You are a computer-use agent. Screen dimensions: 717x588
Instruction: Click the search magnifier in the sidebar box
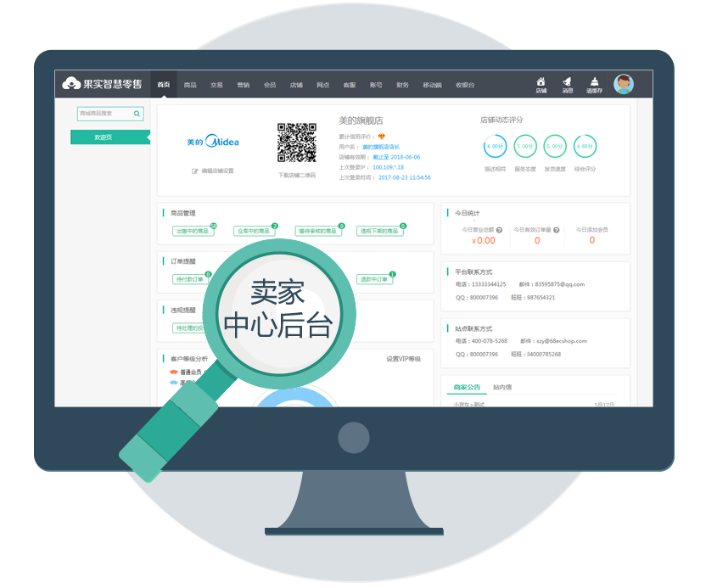point(137,113)
